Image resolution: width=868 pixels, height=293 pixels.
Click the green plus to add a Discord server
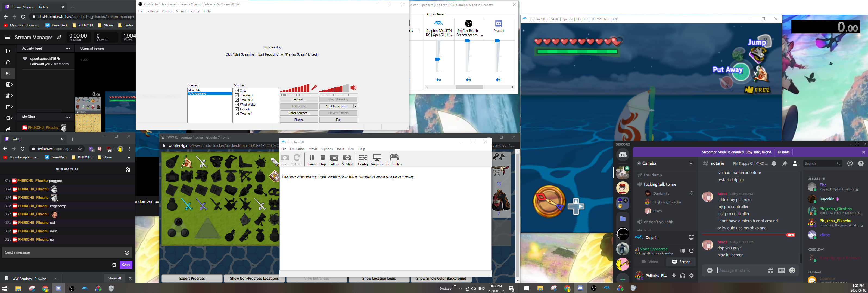click(x=623, y=279)
